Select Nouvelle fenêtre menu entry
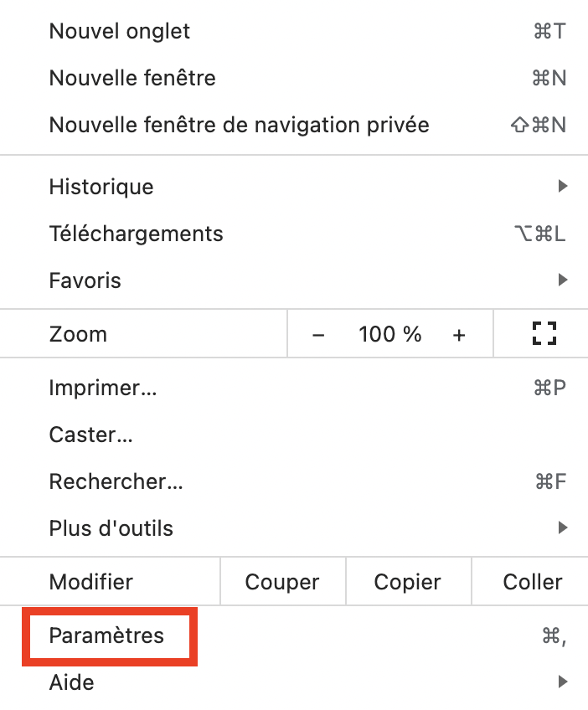 click(294, 79)
